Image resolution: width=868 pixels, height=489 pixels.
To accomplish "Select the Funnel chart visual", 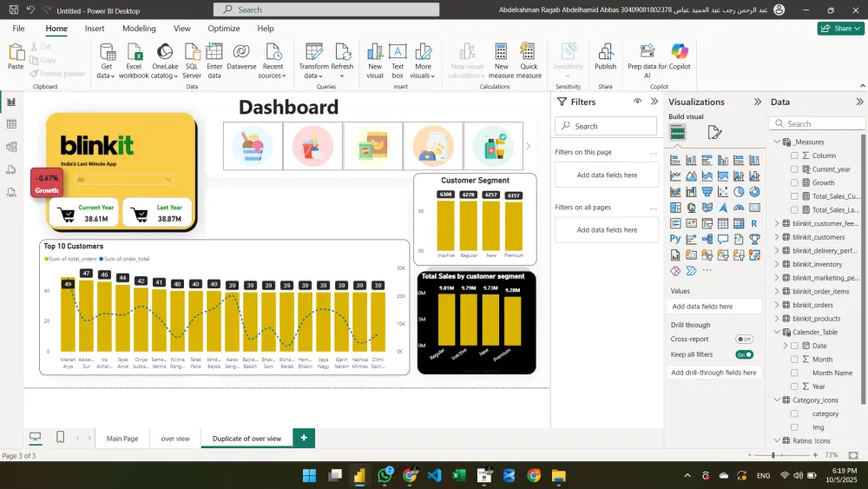I will point(707,192).
